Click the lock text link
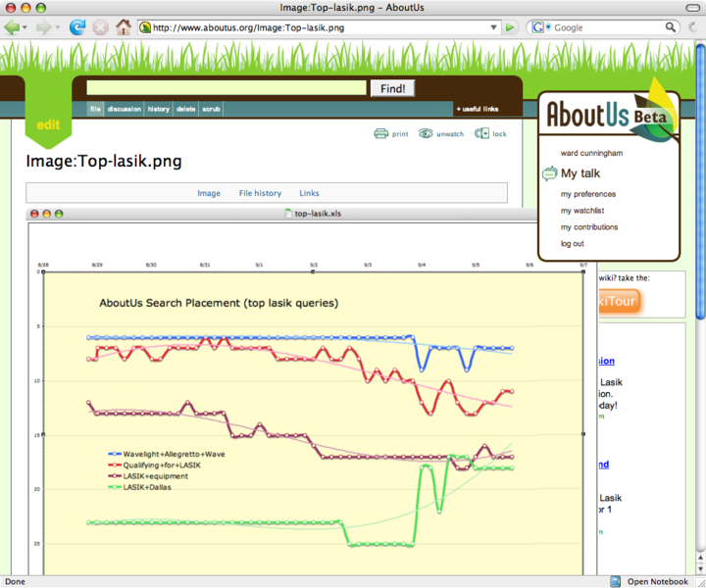This screenshot has height=588, width=706. click(499, 134)
